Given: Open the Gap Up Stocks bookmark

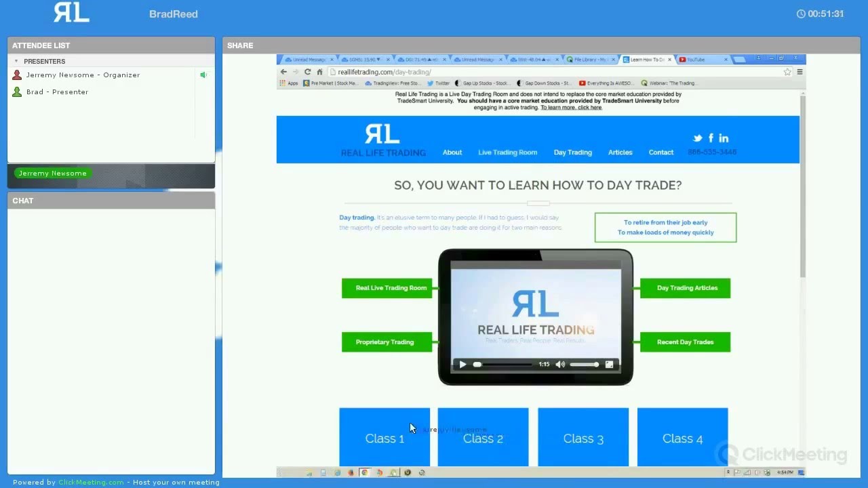Looking at the screenshot, I should pos(483,83).
